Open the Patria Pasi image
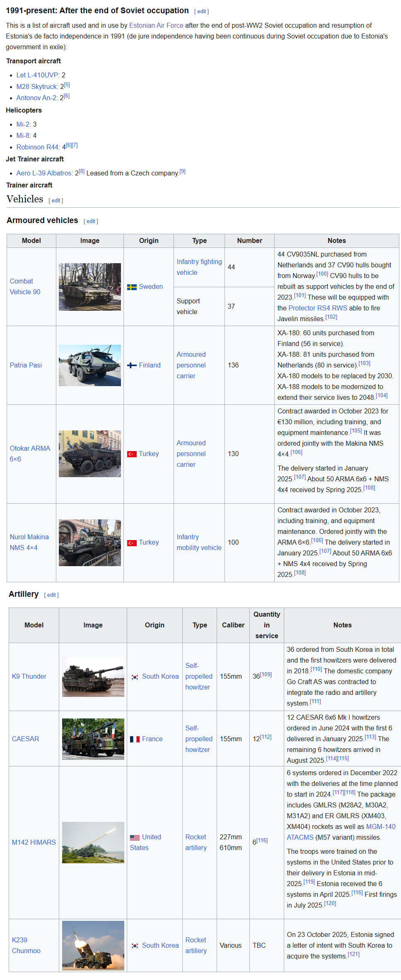Image resolution: width=401 pixels, height=980 pixels. coord(90,365)
